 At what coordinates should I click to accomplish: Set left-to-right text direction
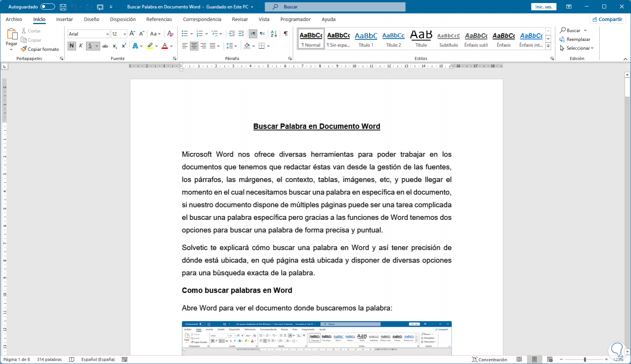pos(253,34)
